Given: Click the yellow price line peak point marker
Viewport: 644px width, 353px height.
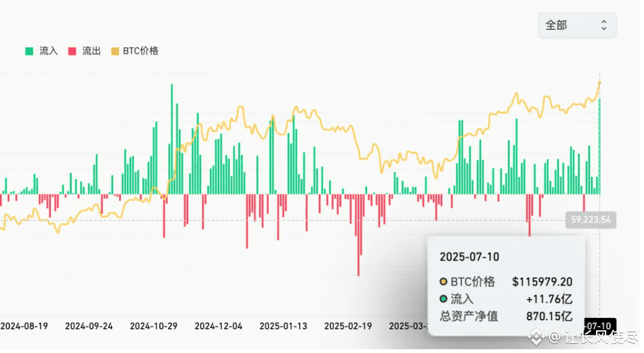Looking at the screenshot, I should pos(600,83).
